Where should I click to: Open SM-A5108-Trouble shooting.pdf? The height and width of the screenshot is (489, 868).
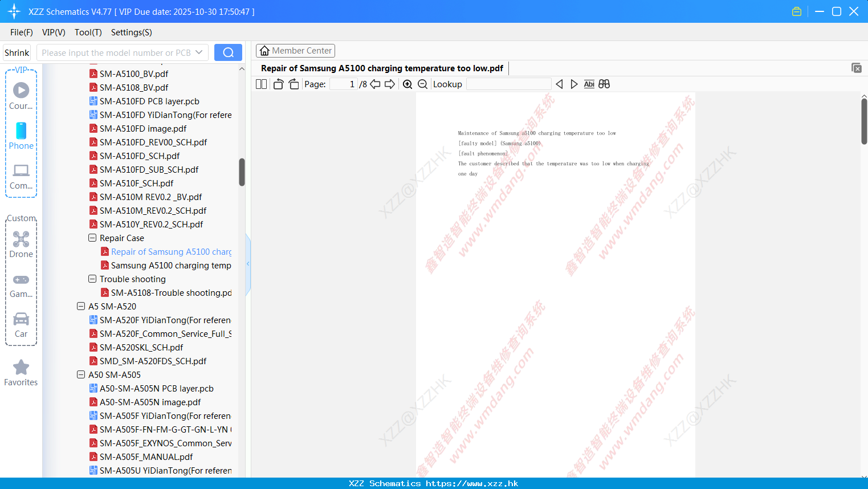pyautogui.click(x=166, y=292)
